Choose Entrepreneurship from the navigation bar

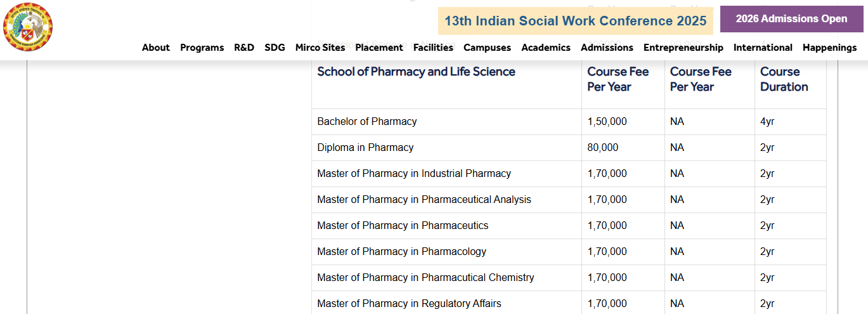click(683, 48)
